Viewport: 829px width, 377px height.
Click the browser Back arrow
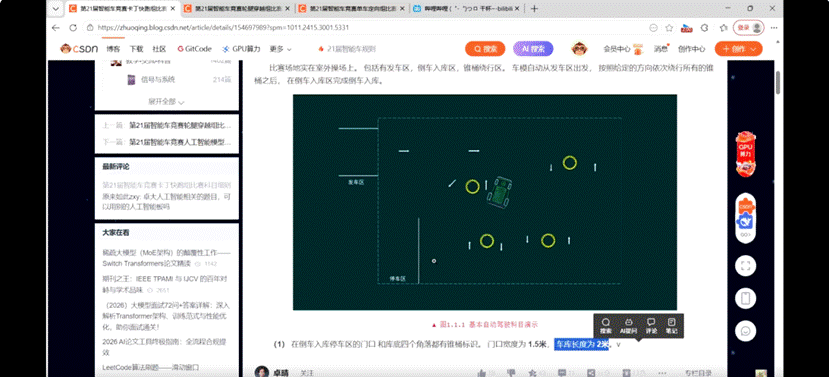56,27
